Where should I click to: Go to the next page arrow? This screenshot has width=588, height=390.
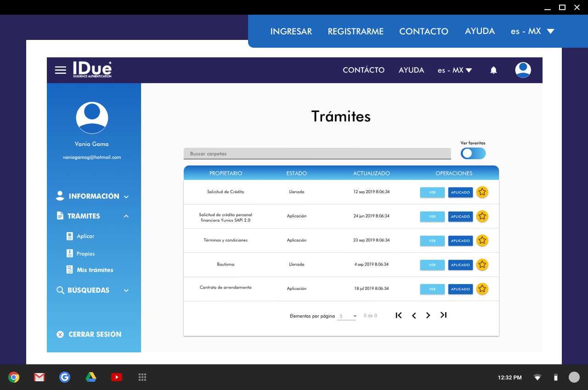coord(428,315)
